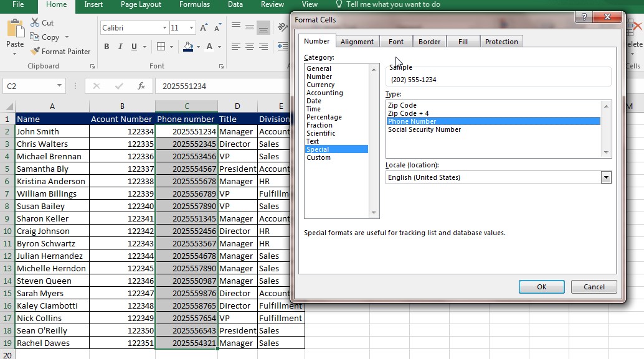Switch to the Alignment tab
Screen dimensions: 644x359
(x=357, y=41)
